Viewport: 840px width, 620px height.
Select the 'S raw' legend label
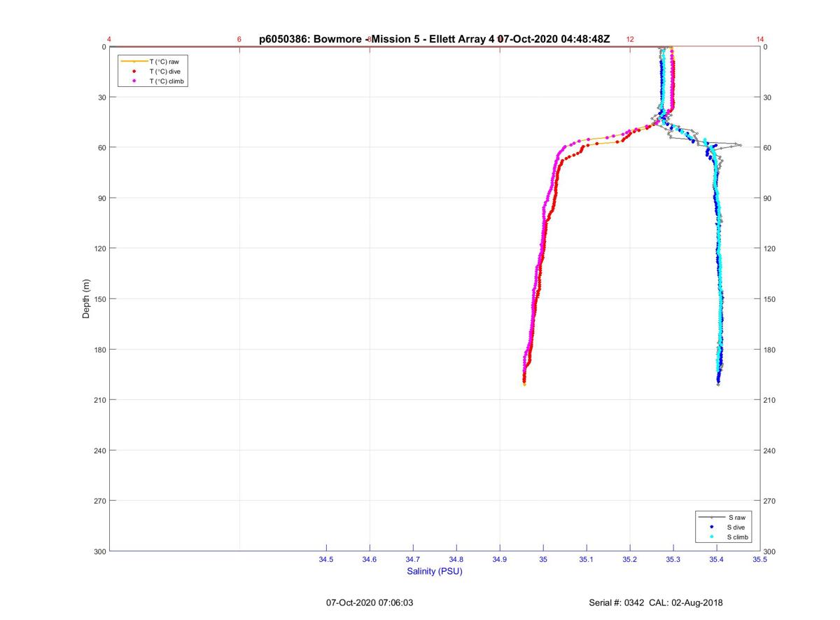pyautogui.click(x=736, y=517)
